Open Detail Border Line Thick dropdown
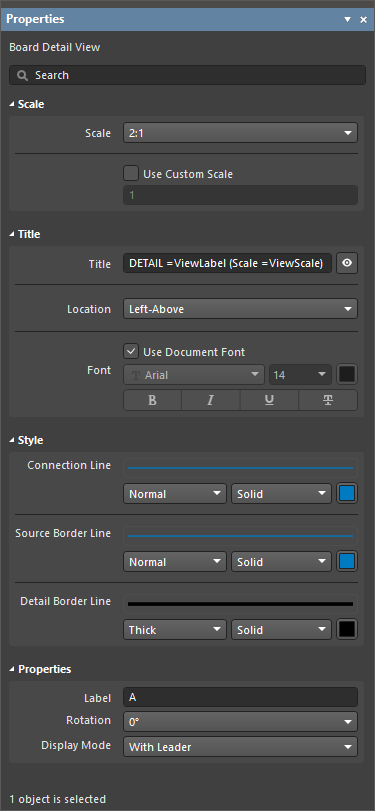This screenshot has height=811, width=375. (175, 630)
